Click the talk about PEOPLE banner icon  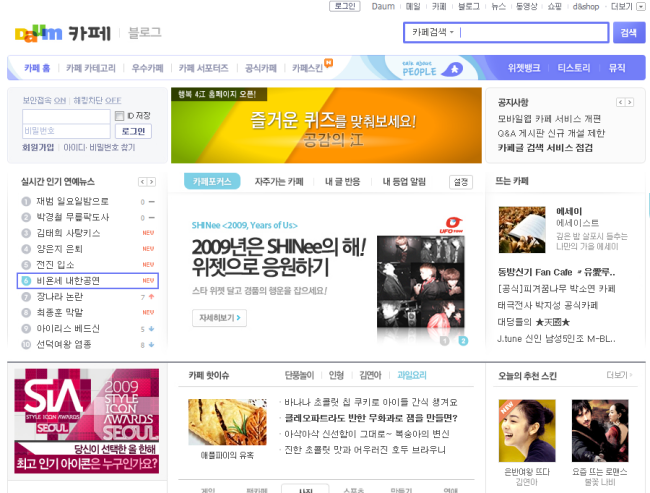[x=432, y=68]
